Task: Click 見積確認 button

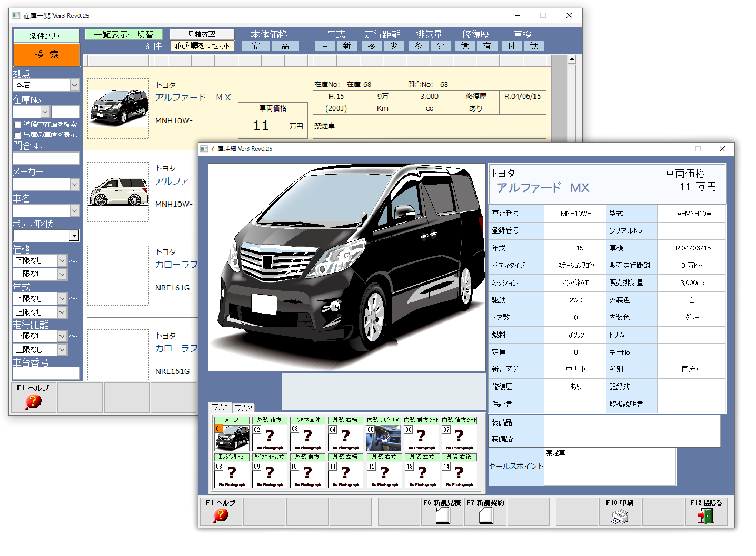Action: pos(202,34)
